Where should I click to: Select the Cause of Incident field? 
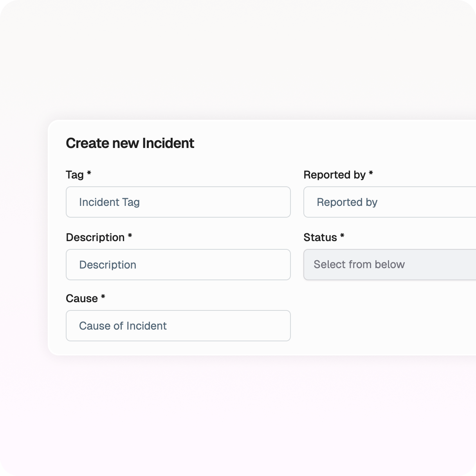pyautogui.click(x=178, y=326)
